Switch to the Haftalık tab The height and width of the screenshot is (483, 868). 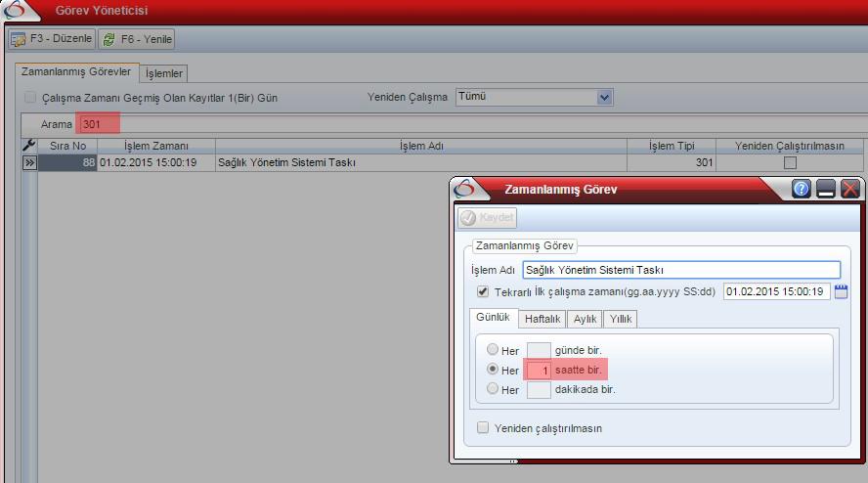click(542, 319)
